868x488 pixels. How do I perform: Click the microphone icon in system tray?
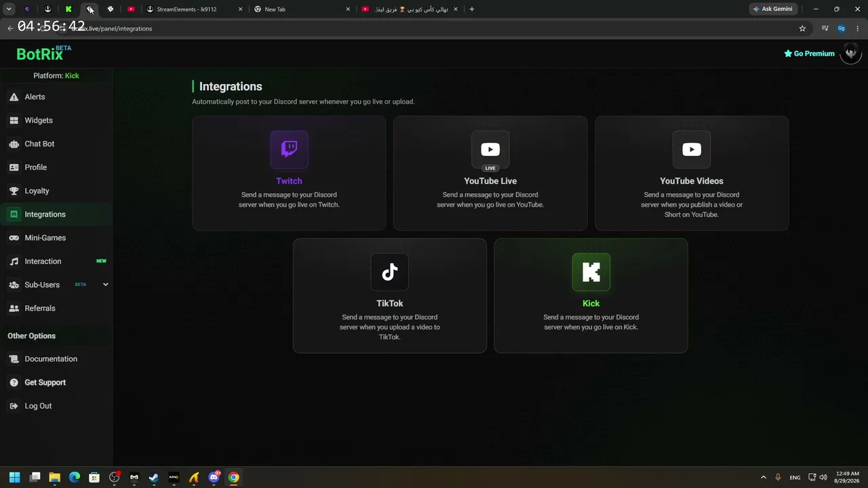(x=778, y=477)
